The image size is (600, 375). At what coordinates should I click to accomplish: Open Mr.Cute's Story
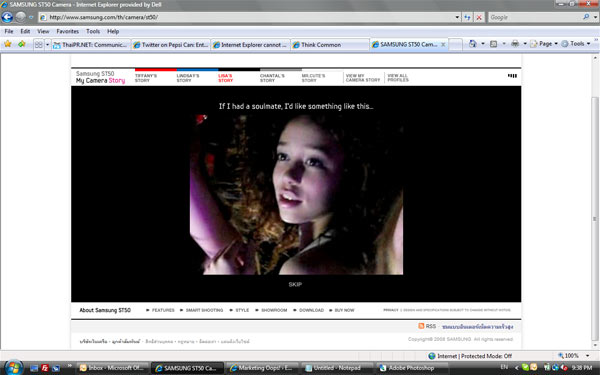pyautogui.click(x=313, y=78)
